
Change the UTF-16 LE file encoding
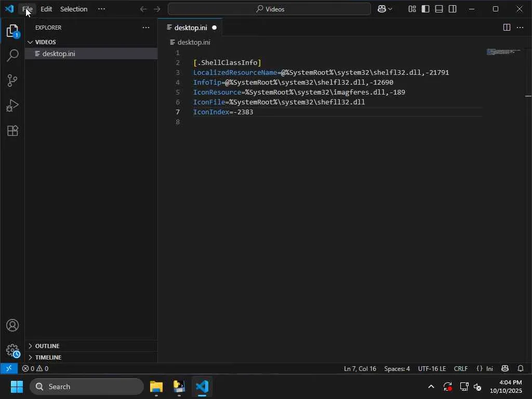[432, 368]
